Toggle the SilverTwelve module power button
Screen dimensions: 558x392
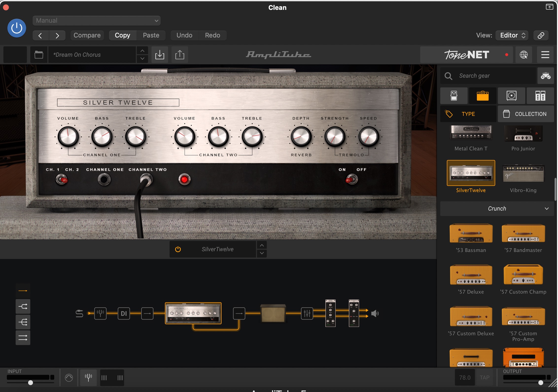point(178,249)
